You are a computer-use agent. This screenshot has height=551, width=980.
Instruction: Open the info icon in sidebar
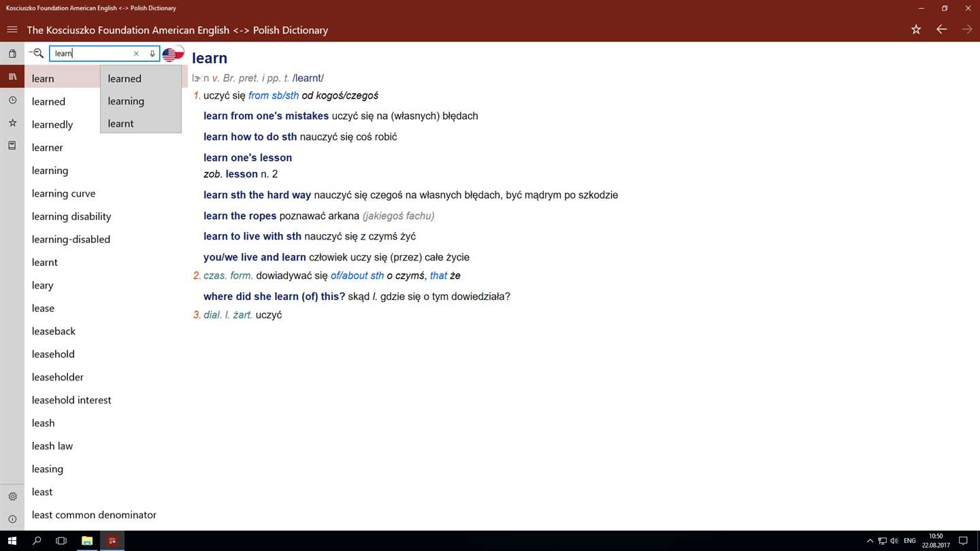click(12, 519)
